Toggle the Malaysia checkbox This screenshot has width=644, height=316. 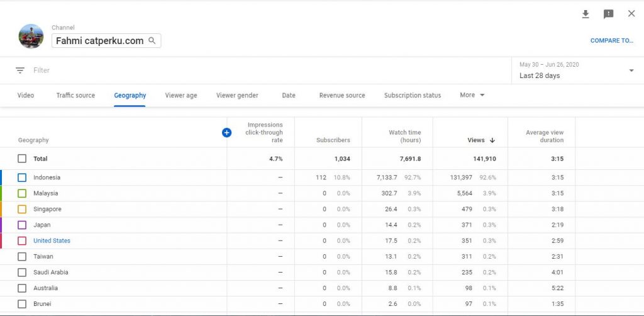click(x=22, y=193)
